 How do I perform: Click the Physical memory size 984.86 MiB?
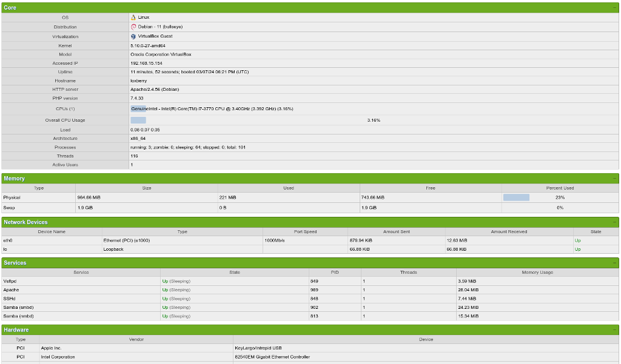[x=89, y=197]
